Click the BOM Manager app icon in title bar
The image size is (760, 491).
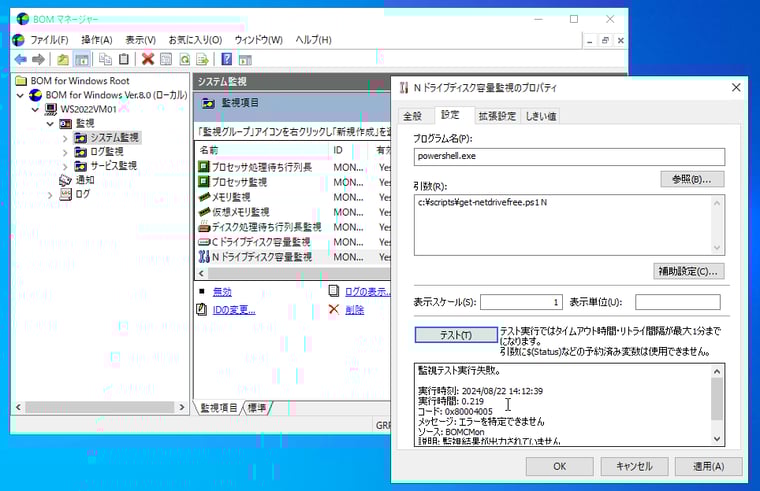[23, 19]
